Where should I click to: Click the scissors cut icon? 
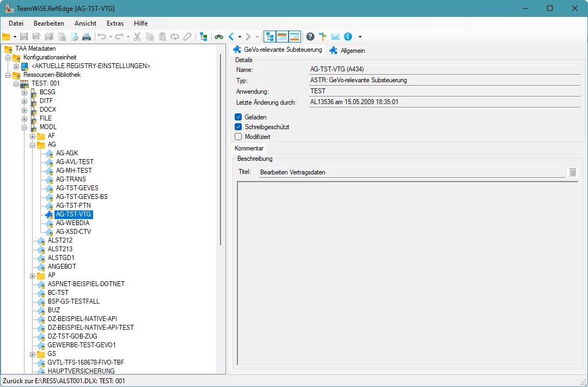(x=137, y=37)
